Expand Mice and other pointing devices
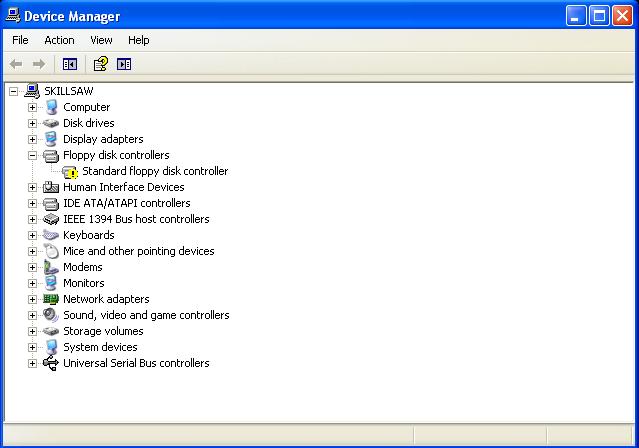639x448 pixels. (x=33, y=252)
